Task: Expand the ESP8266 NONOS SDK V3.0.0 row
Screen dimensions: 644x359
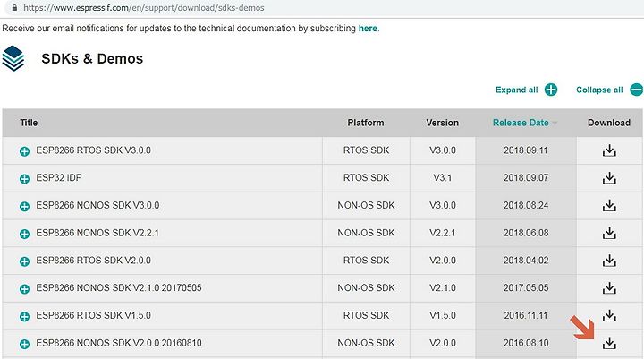Action: pyautogui.click(x=25, y=207)
